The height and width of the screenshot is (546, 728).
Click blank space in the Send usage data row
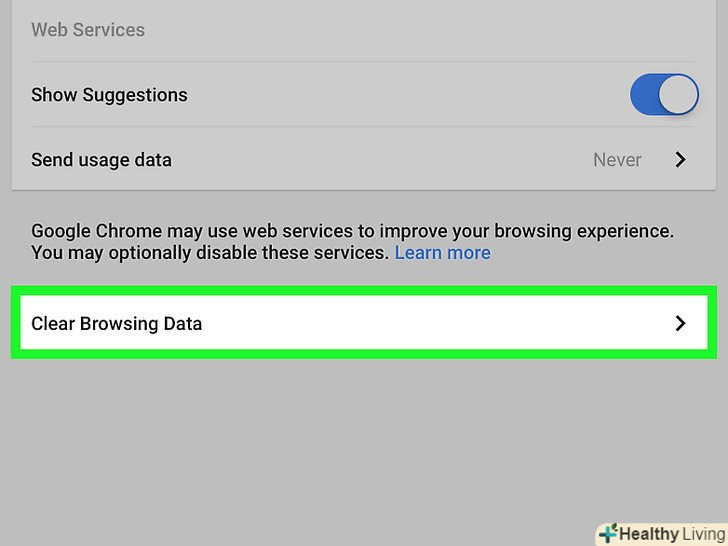380,160
